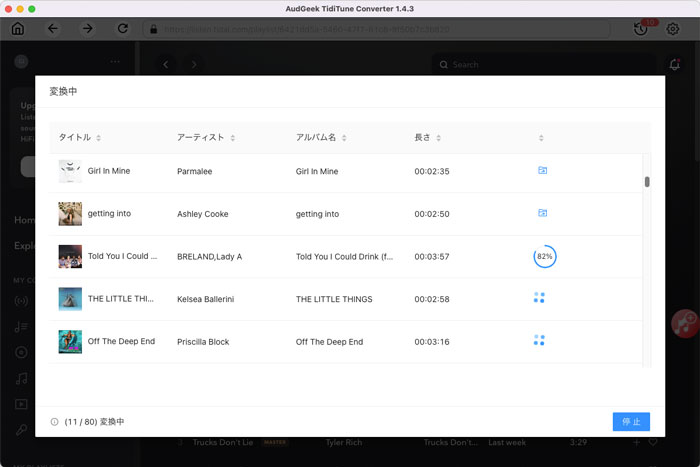The width and height of the screenshot is (700, 467).
Task: Navigate back with the left arrow
Action: (x=53, y=29)
